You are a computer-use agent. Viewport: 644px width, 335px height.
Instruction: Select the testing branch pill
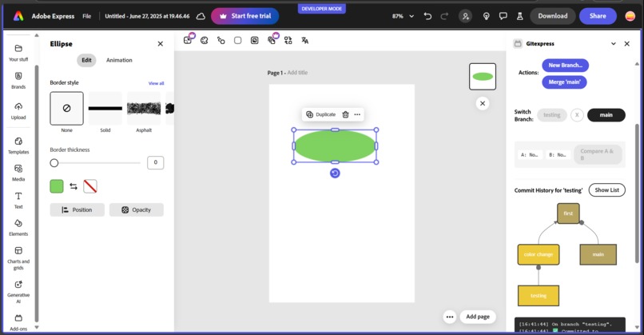click(x=552, y=115)
